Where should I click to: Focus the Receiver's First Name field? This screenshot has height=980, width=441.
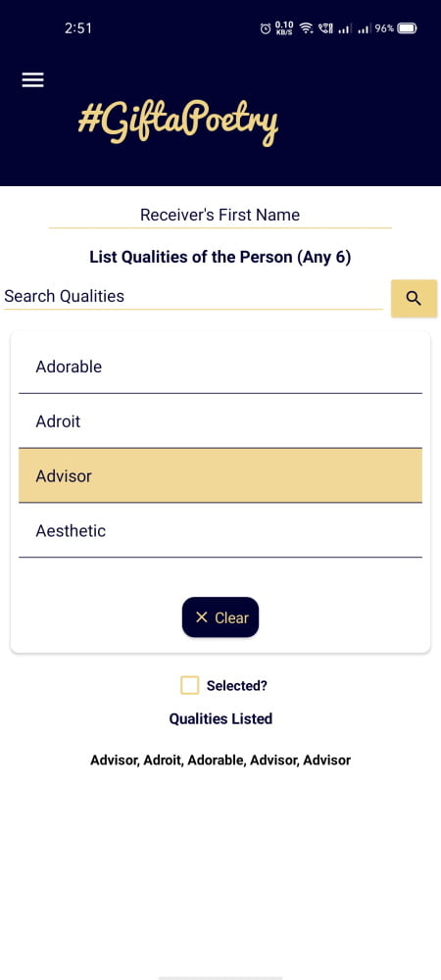tap(220, 215)
